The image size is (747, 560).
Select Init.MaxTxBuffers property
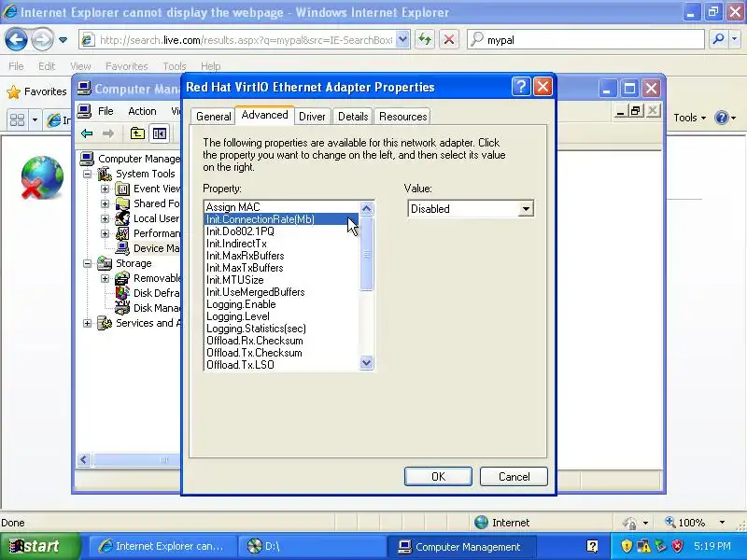tap(281, 268)
